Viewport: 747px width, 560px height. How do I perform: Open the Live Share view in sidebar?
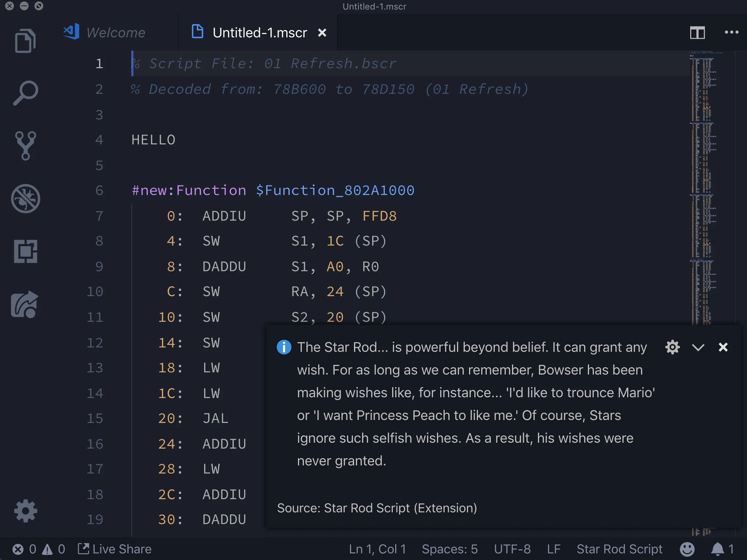coord(25,305)
